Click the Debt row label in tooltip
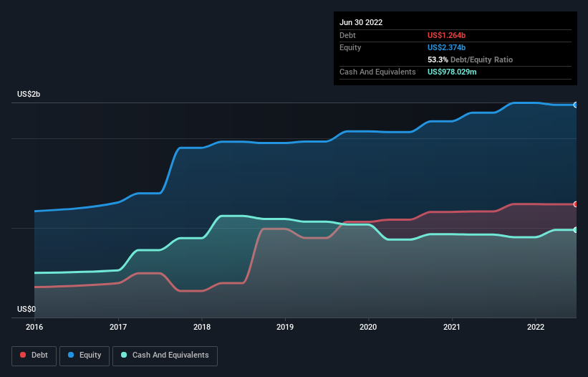The image size is (588, 377). coord(347,35)
